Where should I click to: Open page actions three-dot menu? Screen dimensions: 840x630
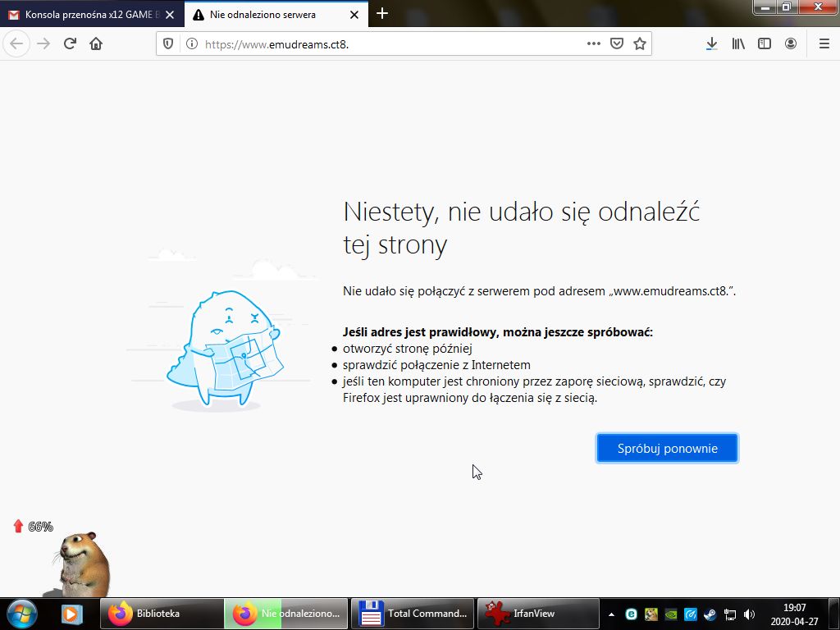coord(594,44)
